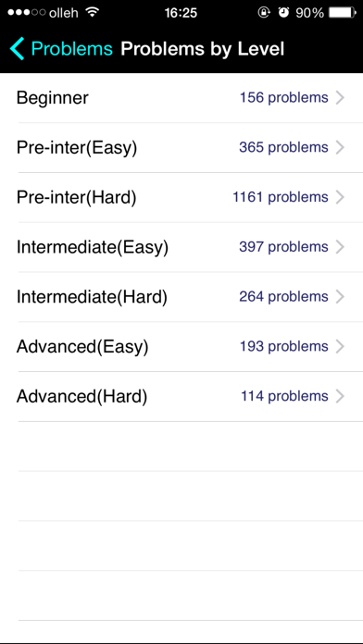Tap the alarm clock status icon
Screen dimensions: 363x644
coord(283,13)
